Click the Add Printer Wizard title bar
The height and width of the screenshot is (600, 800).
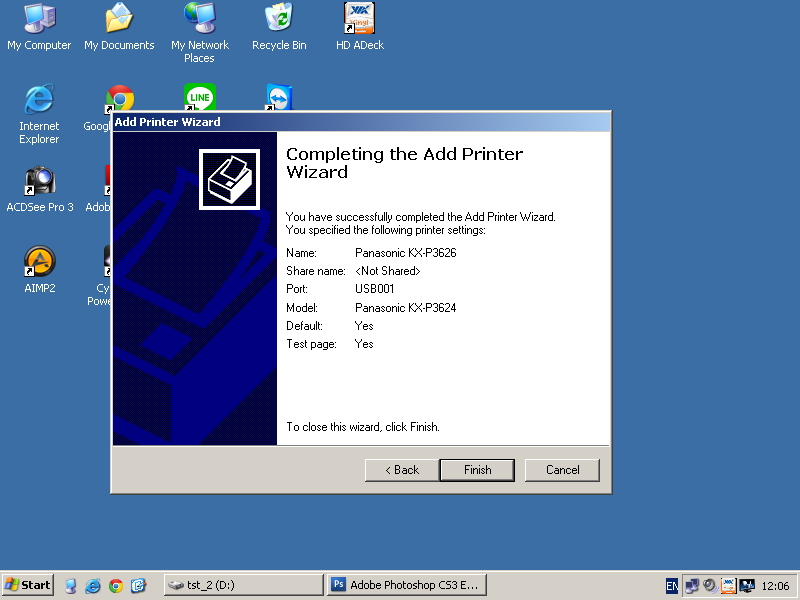coord(361,122)
